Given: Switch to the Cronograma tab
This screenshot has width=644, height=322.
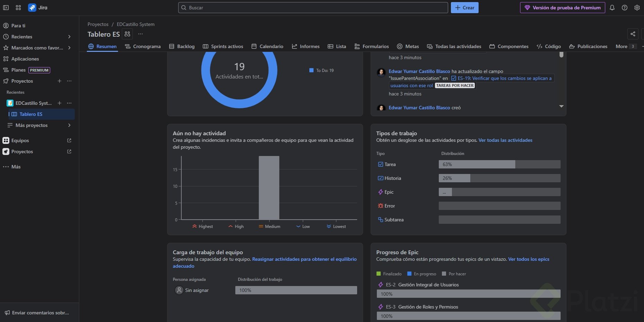Looking at the screenshot, I should 143,46.
